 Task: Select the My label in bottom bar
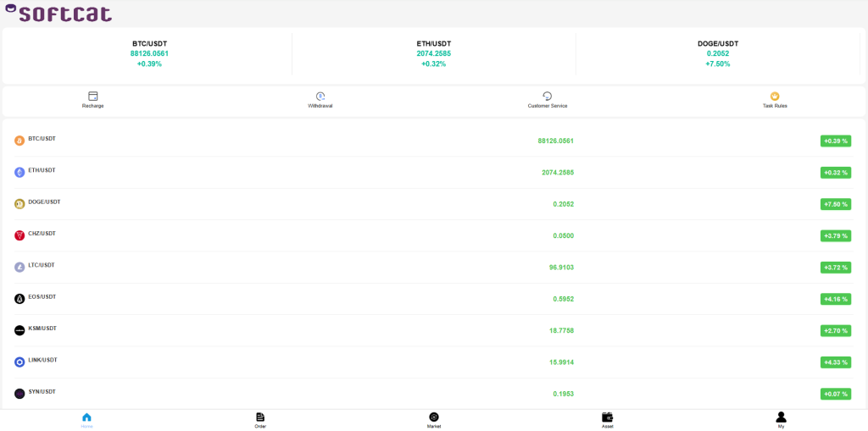point(781,427)
